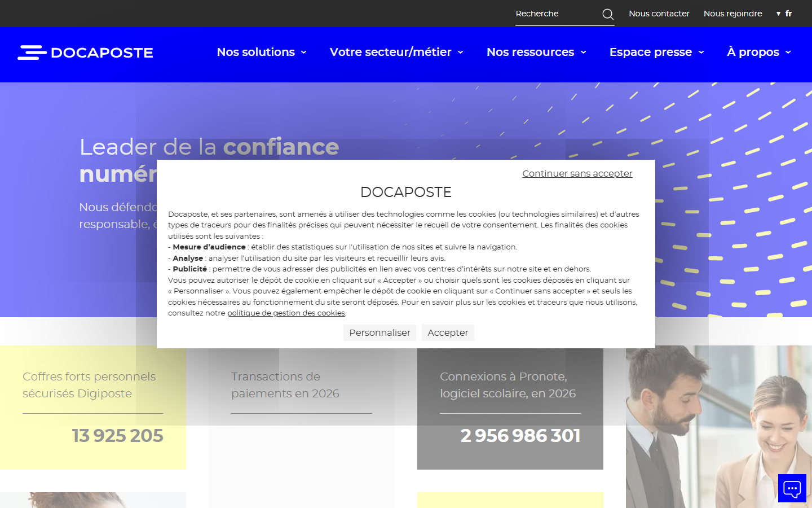Screen dimensions: 812x508
Task: Click the DOCAPOSTE dialog heading
Action: (x=406, y=192)
